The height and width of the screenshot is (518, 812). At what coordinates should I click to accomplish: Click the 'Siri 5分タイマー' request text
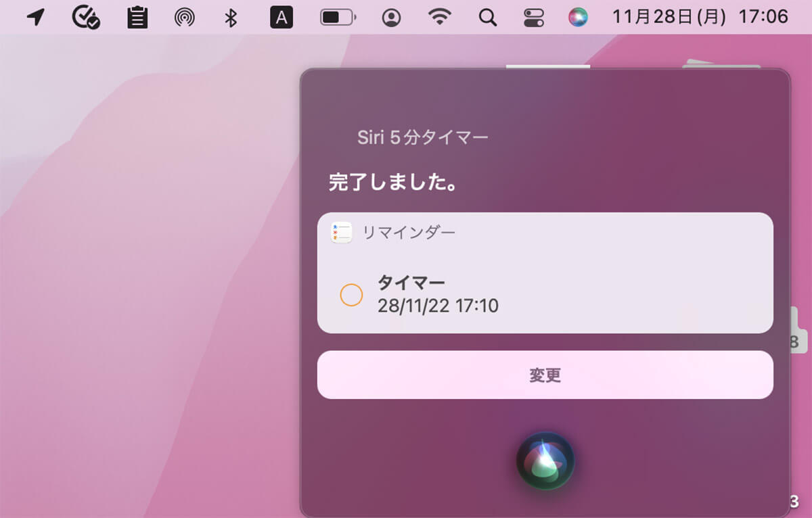tap(423, 138)
